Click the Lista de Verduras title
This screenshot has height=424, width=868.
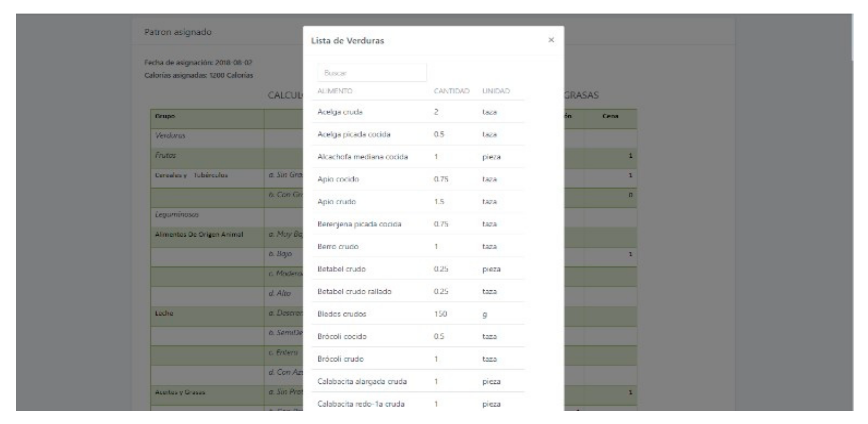tap(347, 41)
